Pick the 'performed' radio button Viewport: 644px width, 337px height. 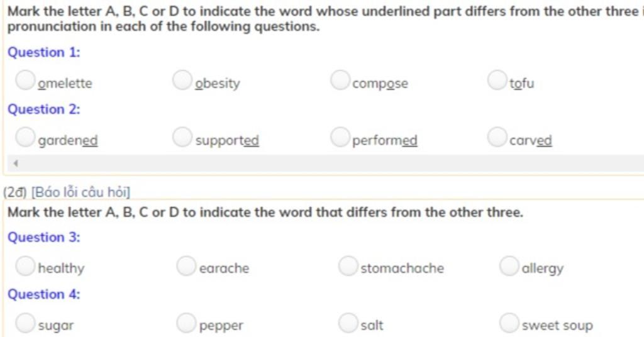pyautogui.click(x=340, y=136)
